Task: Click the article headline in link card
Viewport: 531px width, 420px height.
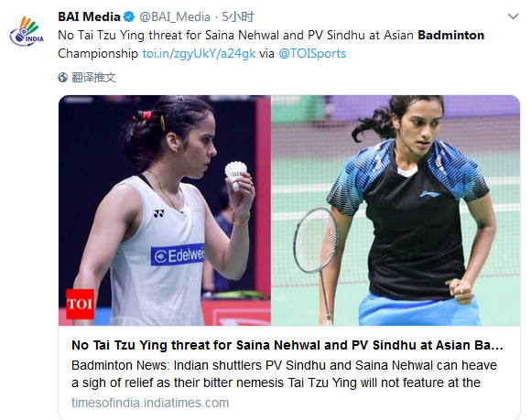Action: click(287, 345)
